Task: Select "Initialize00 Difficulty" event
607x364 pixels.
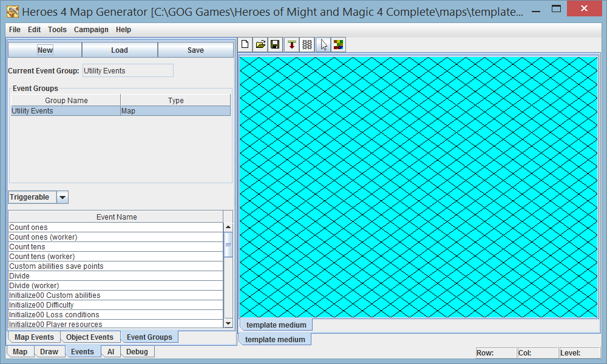Action: 116,305
